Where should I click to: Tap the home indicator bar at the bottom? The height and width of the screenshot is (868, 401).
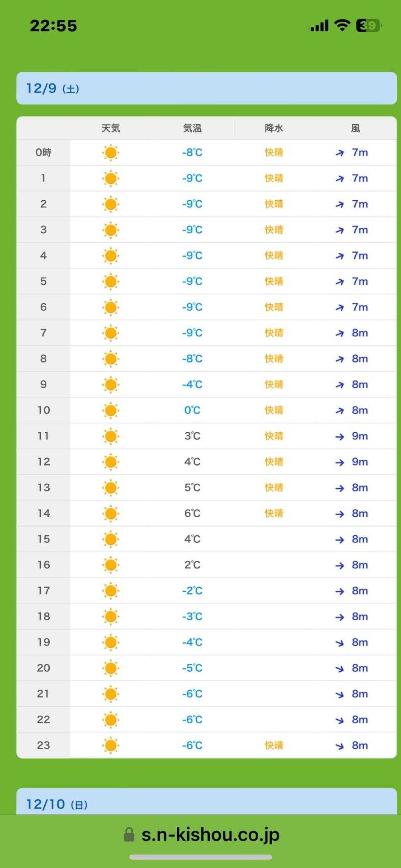201,857
